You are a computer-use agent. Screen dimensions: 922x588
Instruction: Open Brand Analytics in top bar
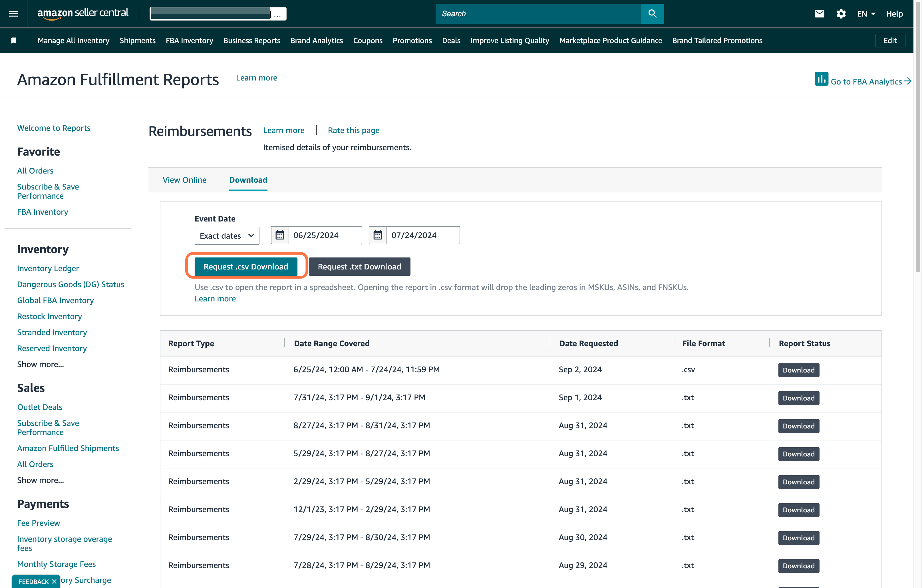tap(316, 41)
